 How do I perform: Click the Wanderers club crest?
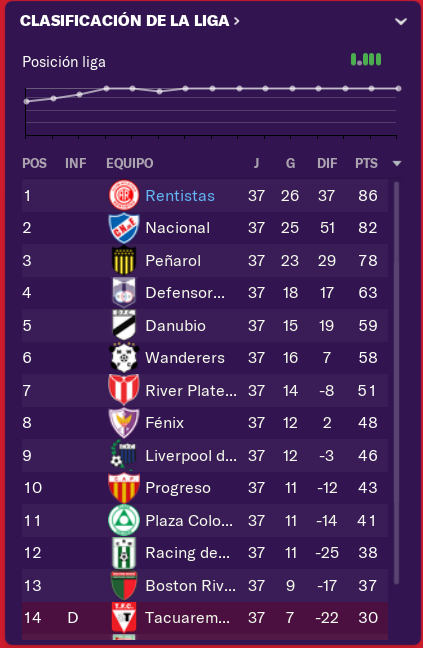click(124, 358)
